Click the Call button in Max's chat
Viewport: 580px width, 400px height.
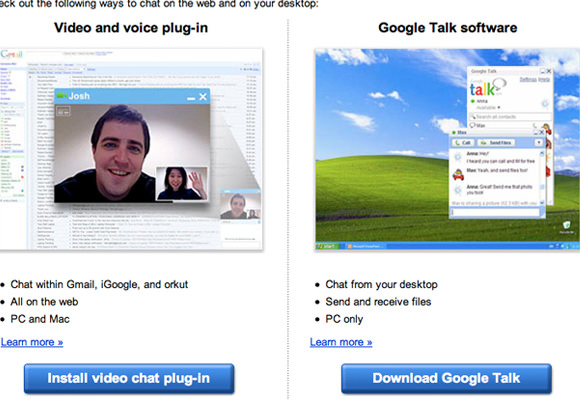coord(463,142)
